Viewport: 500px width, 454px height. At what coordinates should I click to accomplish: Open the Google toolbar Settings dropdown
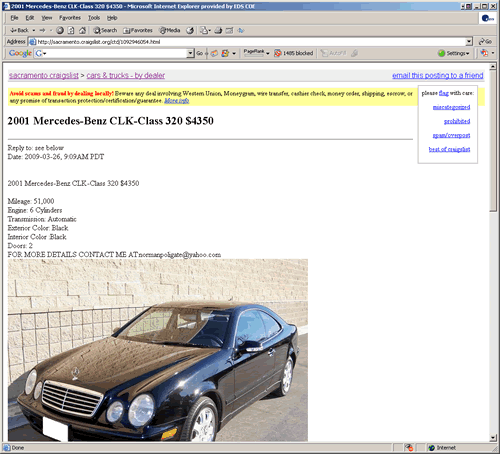(x=454, y=53)
